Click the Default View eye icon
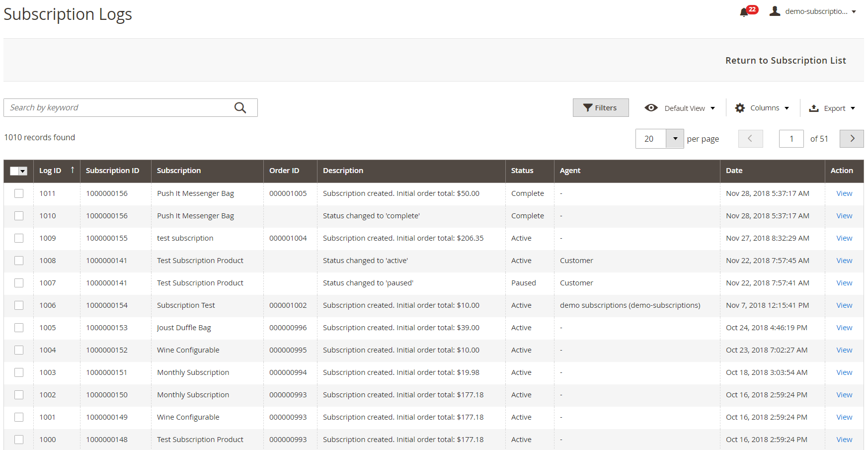Viewport: 868px width, 450px height. click(651, 108)
